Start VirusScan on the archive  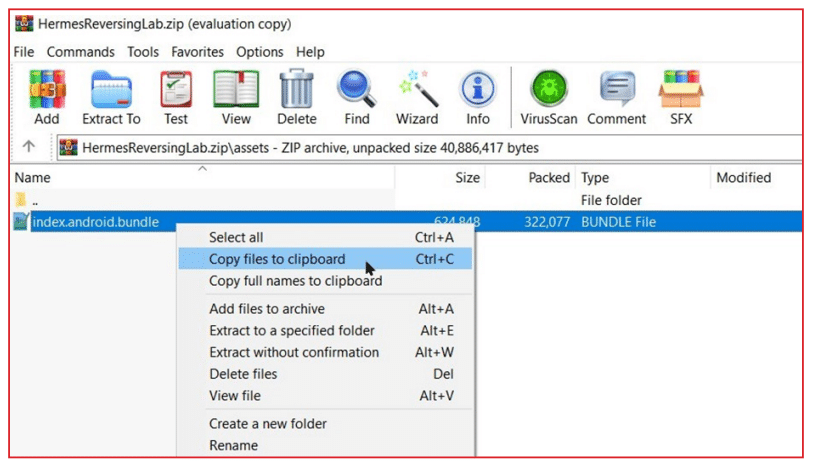click(x=549, y=97)
